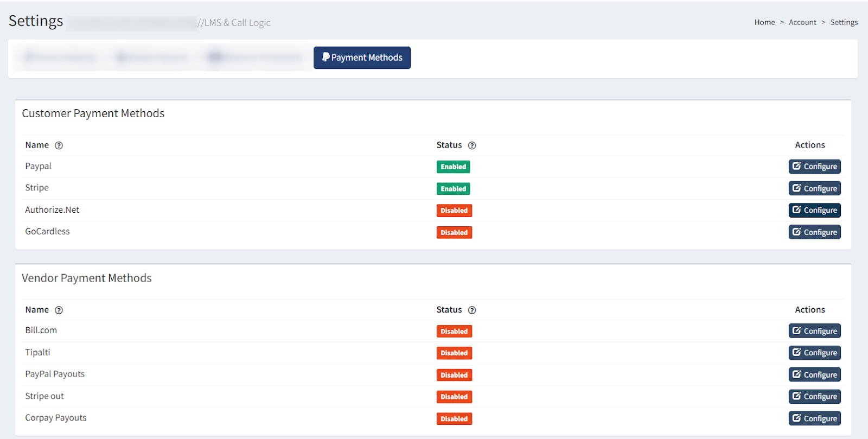
Task: Open the Payment Methods tab
Action: [x=362, y=58]
